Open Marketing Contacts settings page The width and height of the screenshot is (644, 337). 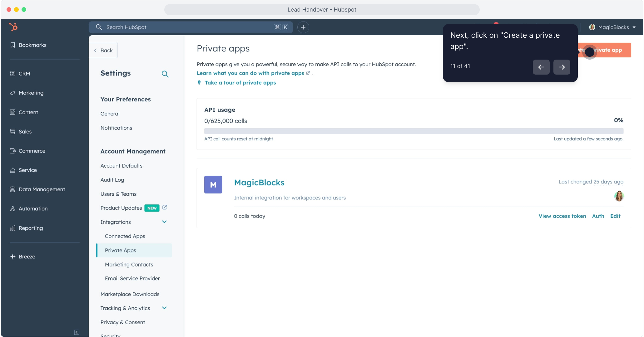[x=129, y=265]
